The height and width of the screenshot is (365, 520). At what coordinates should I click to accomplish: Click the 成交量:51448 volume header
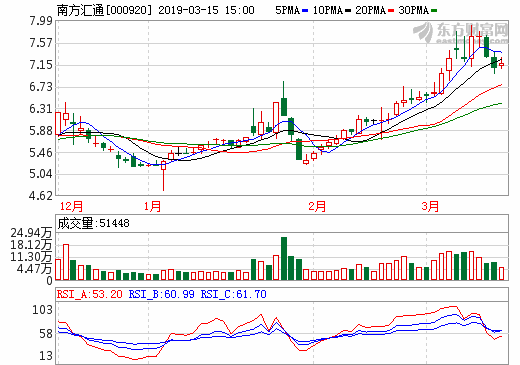93,223
